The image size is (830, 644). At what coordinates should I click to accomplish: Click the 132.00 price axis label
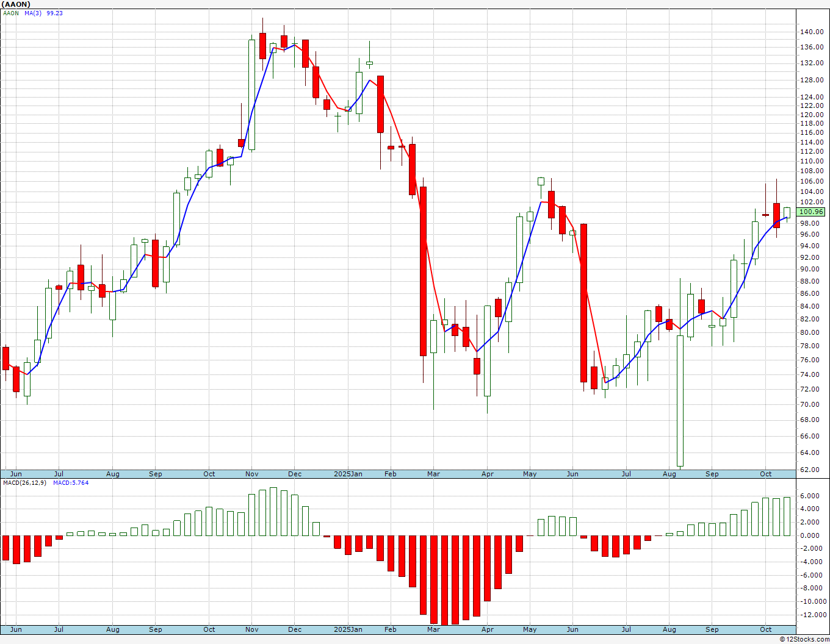point(811,63)
